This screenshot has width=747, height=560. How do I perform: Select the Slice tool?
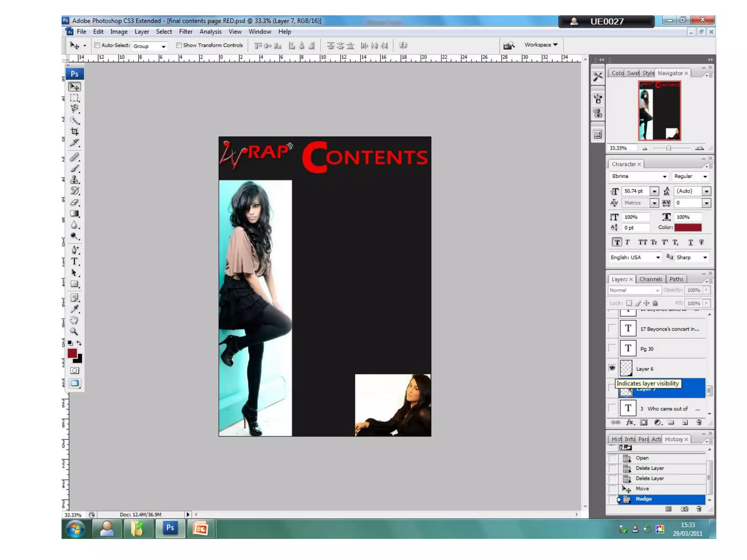click(74, 143)
